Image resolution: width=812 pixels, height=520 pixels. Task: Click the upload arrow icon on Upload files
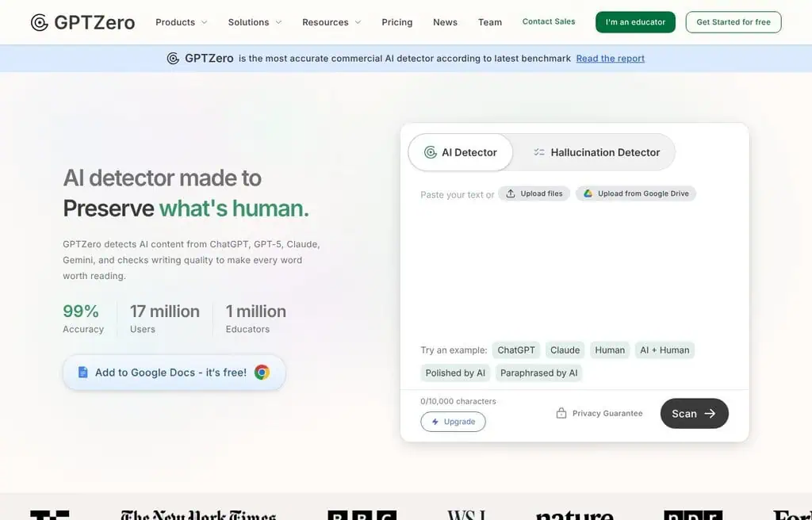pos(511,193)
